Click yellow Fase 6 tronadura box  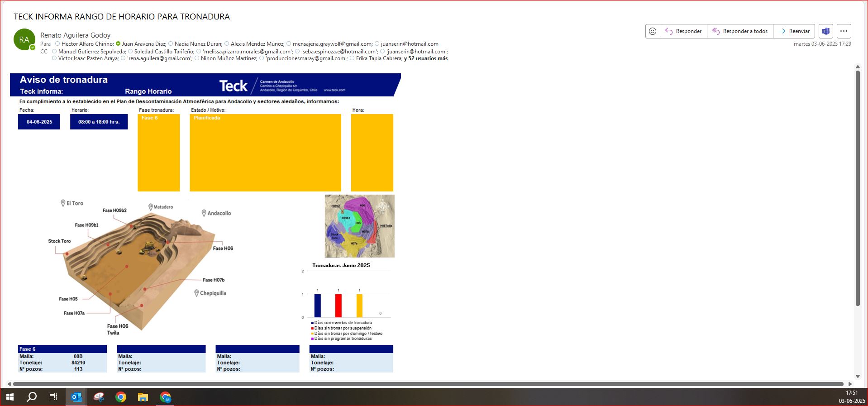coord(158,153)
